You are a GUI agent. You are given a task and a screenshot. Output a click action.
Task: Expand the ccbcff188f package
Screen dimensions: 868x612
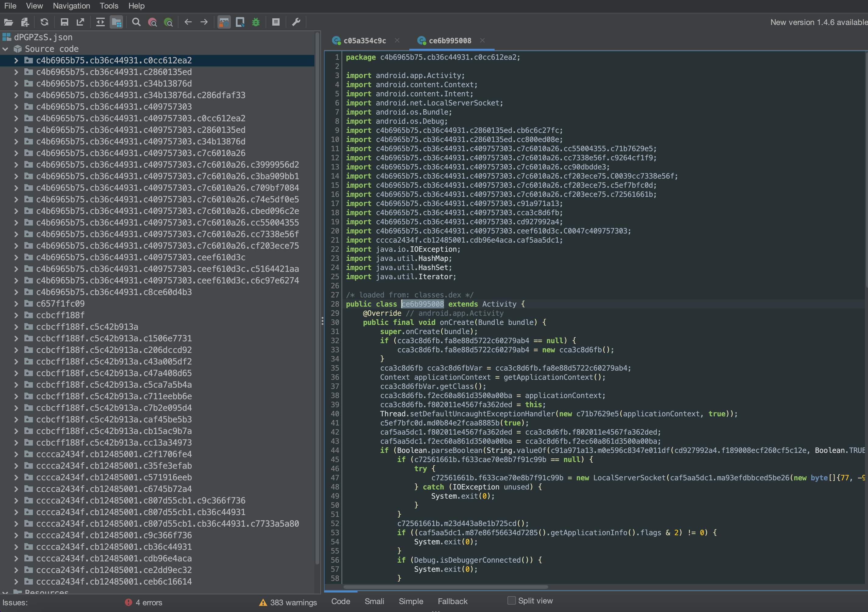tap(16, 315)
